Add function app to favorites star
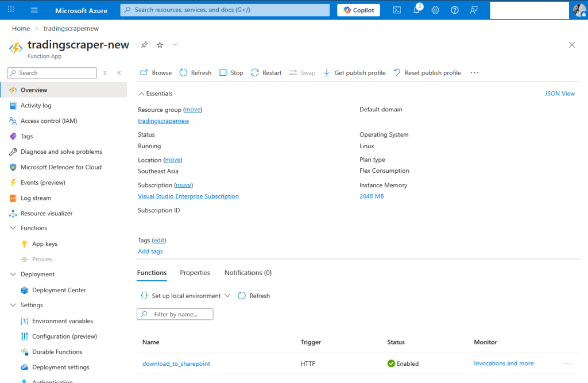The image size is (588, 383). [x=160, y=45]
